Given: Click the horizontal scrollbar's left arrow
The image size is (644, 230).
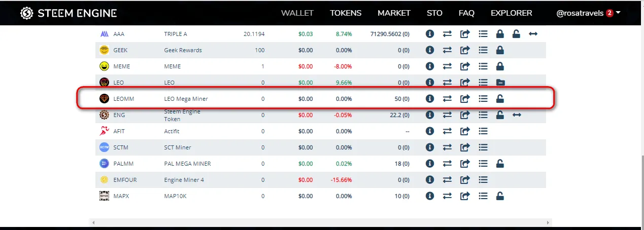Looking at the screenshot, I should coord(92,222).
